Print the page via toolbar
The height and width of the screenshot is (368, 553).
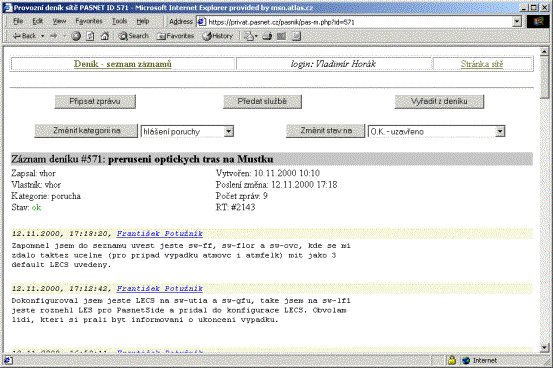coord(267,36)
